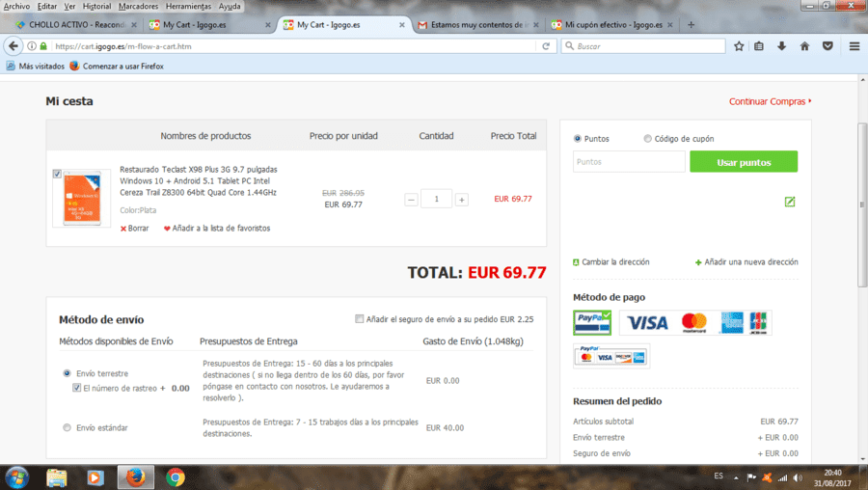
Task: Click Cambiar la dirección link
Action: click(611, 262)
